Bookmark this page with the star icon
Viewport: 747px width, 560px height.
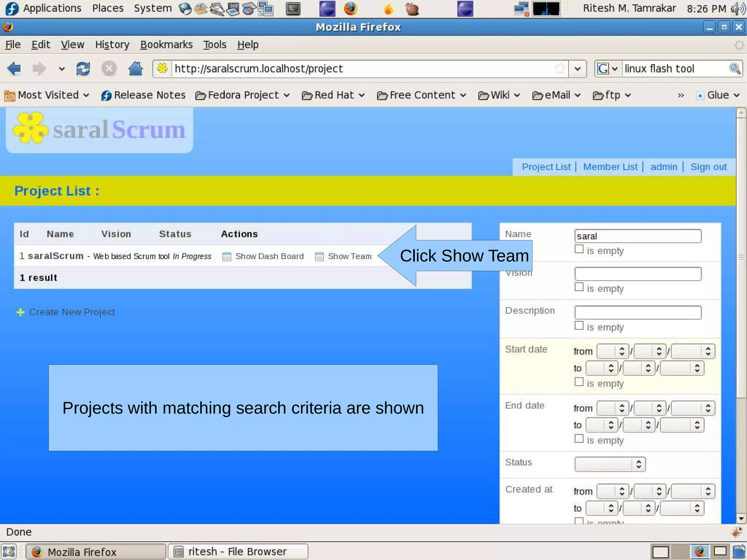point(560,69)
